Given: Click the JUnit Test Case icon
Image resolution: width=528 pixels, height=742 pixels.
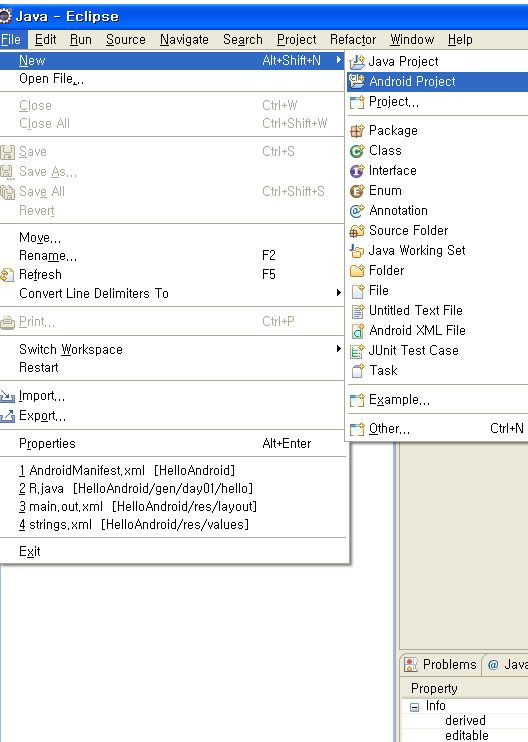Looking at the screenshot, I should [x=357, y=351].
